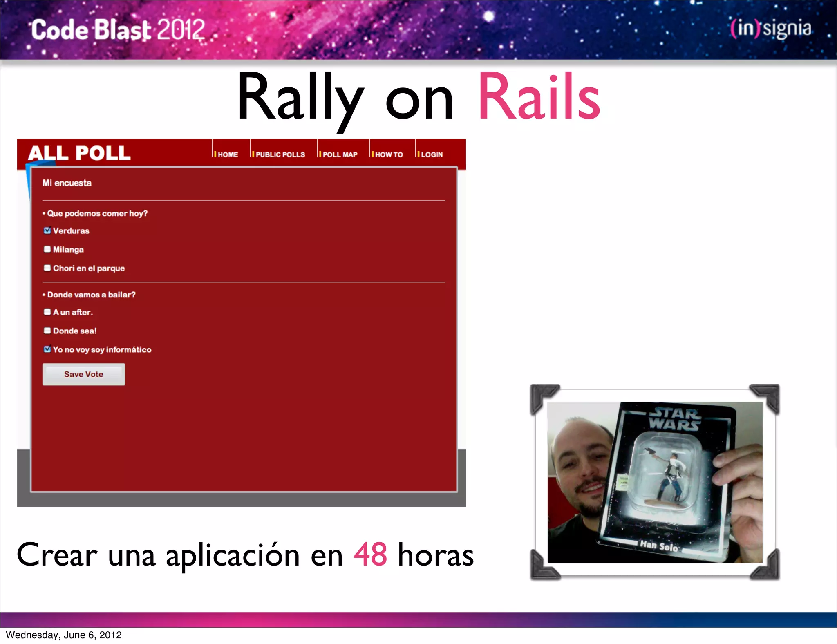The height and width of the screenshot is (644, 837).
Task: Click the Save Vote button
Action: [x=84, y=374]
